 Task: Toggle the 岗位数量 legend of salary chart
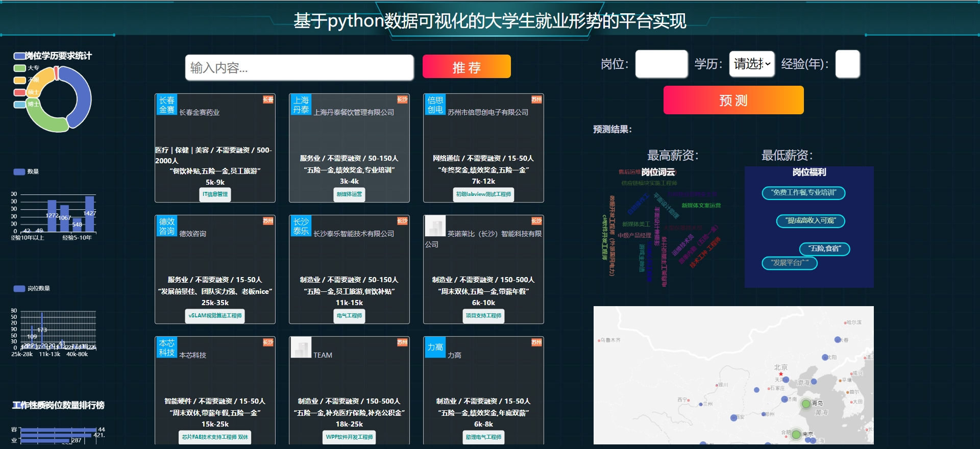32,289
